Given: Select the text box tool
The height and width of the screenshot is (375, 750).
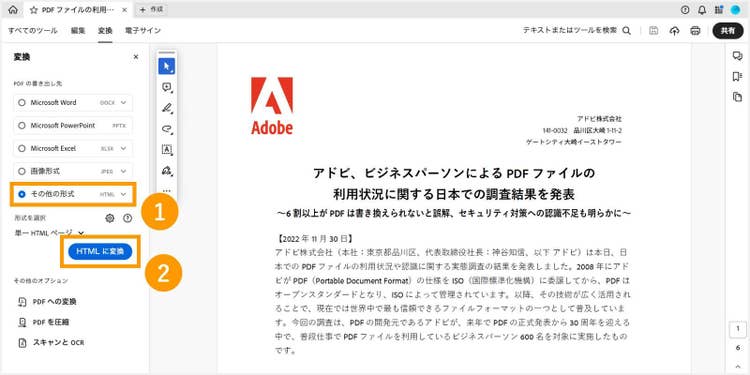Looking at the screenshot, I should (x=166, y=149).
